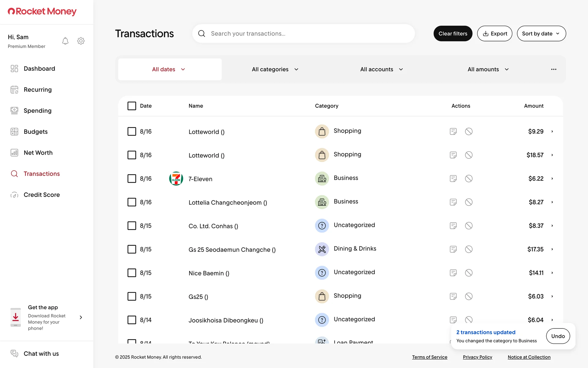Open settings gear next to greeting
The image size is (588, 368).
point(81,41)
